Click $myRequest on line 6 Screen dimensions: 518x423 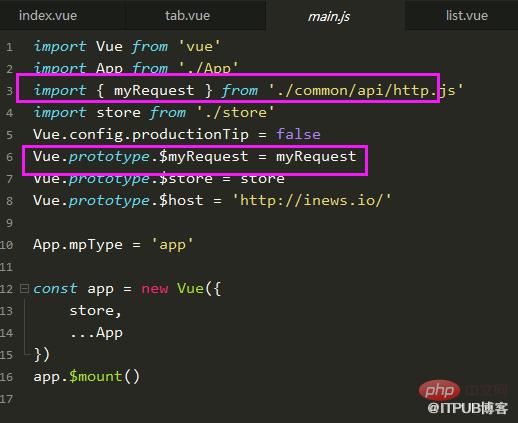(203, 157)
